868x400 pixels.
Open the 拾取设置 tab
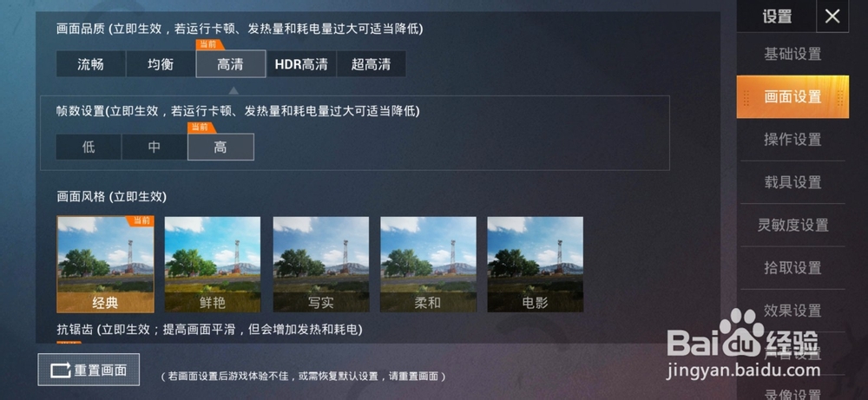[x=792, y=268]
